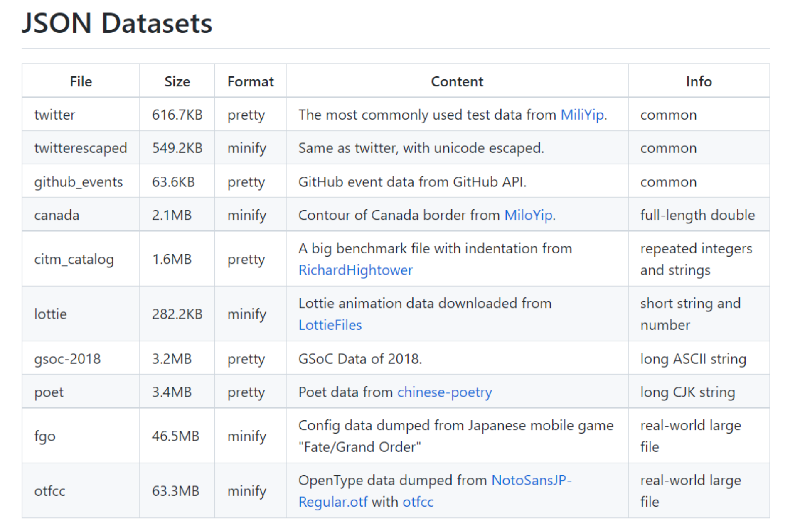Click the Info column header
Image resolution: width=800 pixels, height=532 pixels.
click(699, 81)
